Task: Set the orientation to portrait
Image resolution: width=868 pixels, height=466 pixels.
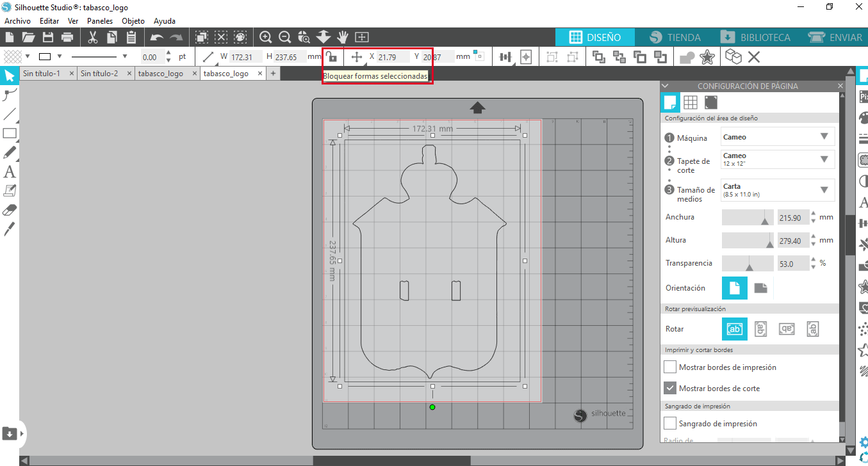Action: (735, 288)
